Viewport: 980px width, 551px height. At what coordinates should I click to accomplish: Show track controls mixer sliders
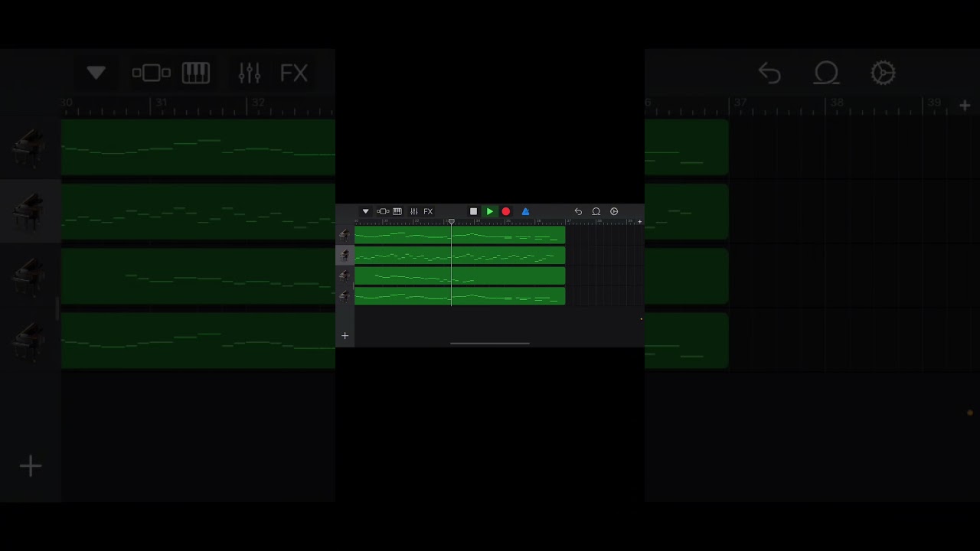pos(414,211)
